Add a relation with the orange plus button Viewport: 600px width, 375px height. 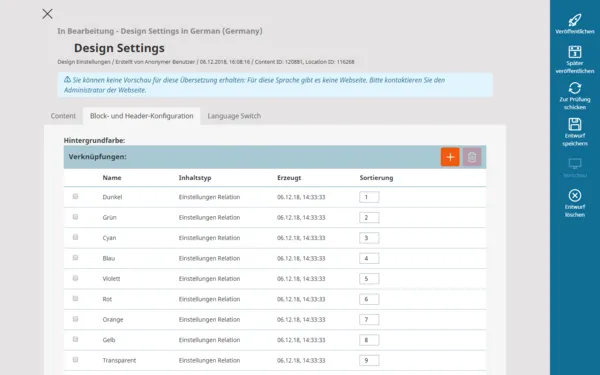point(450,157)
